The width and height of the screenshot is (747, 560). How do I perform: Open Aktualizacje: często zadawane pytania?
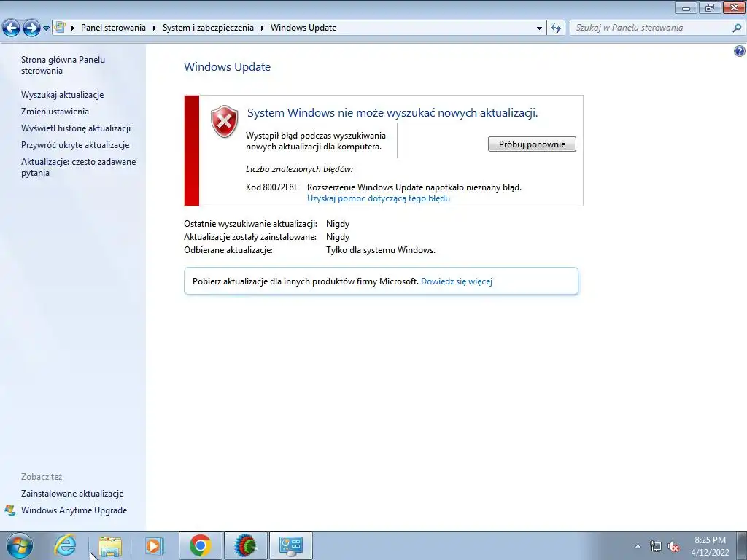[x=79, y=167]
